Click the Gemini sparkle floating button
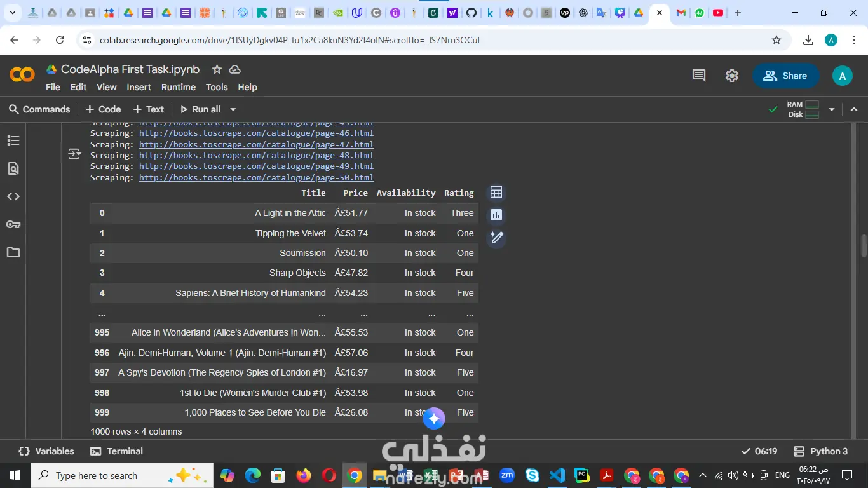Screen dimensions: 868x488 [434, 419]
